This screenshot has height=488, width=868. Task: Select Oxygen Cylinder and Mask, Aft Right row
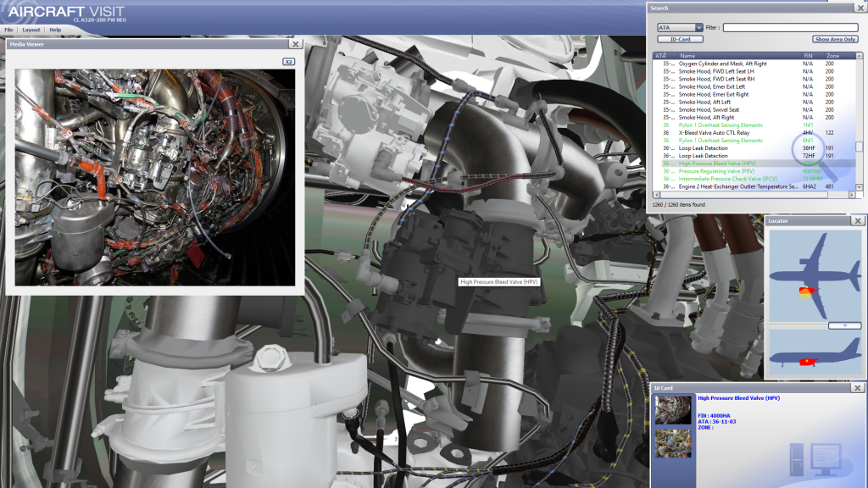(754, 64)
